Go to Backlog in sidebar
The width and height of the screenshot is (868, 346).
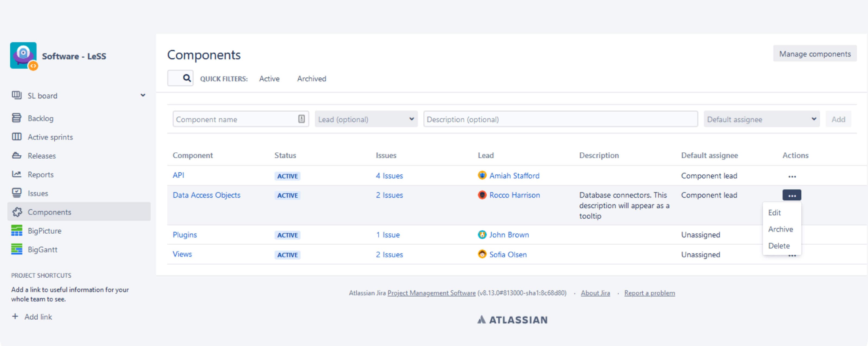point(40,118)
